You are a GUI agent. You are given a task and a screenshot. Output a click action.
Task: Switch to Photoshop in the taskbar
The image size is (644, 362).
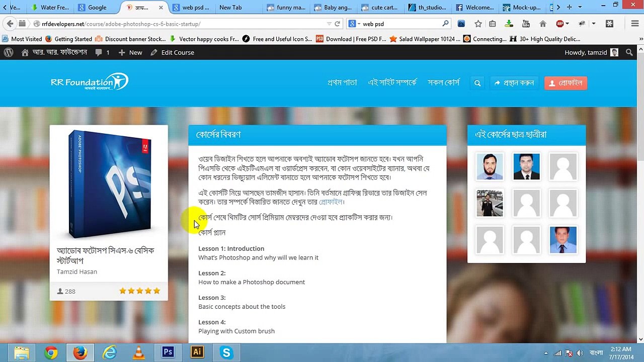tap(168, 353)
